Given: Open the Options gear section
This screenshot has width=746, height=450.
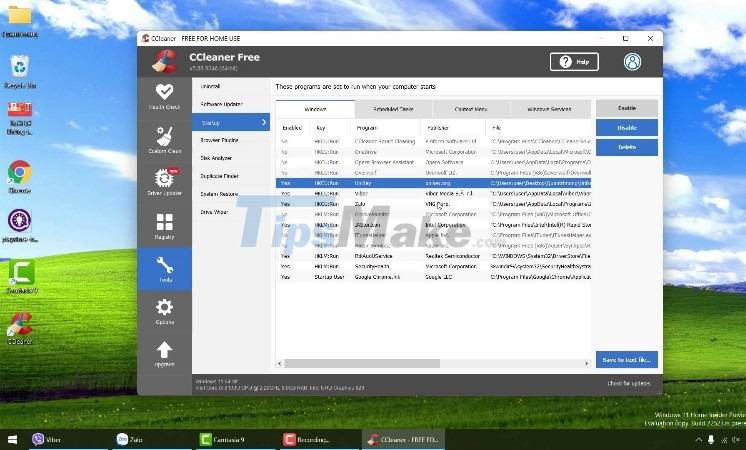Looking at the screenshot, I should (164, 312).
